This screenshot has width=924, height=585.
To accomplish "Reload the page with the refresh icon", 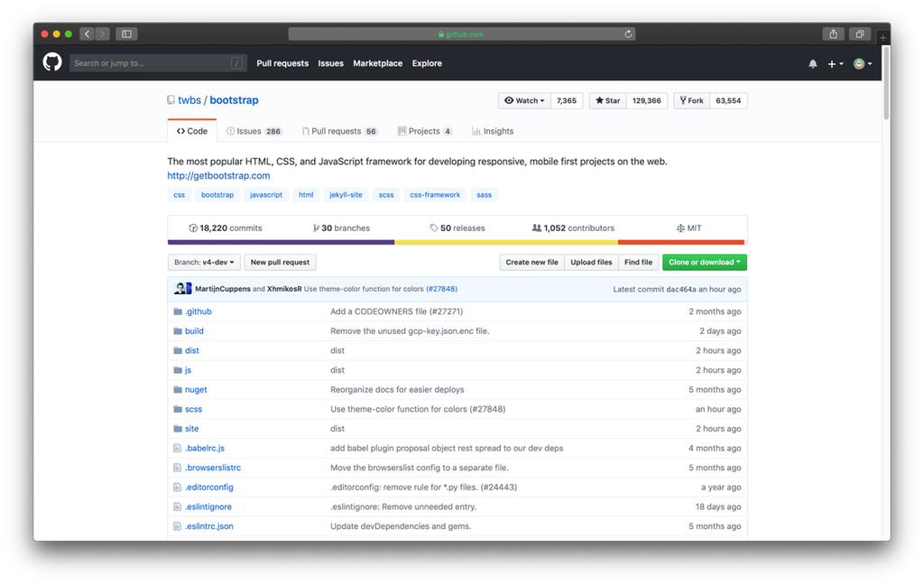I will coord(628,34).
